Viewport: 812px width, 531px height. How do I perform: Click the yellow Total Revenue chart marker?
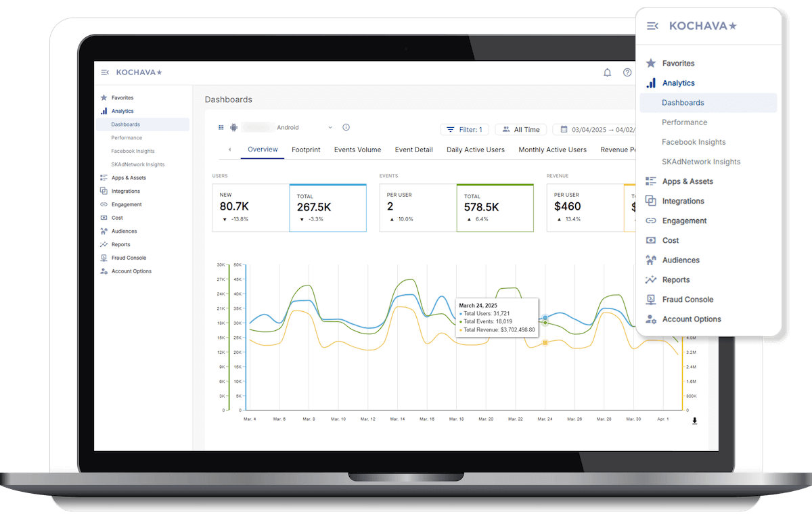coord(545,343)
